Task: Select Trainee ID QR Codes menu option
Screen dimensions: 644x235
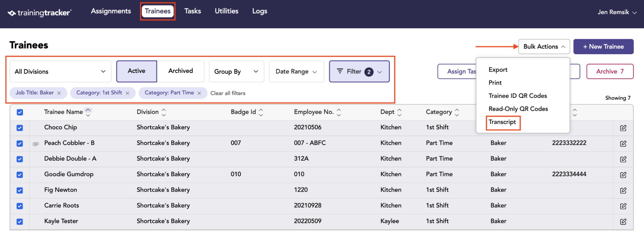Action: tap(518, 96)
